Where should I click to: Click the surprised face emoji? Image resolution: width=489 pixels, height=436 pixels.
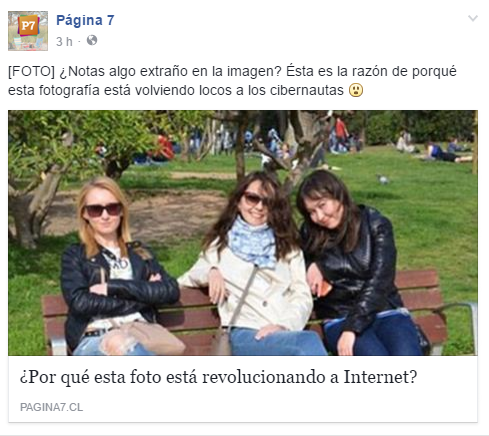click(356, 90)
